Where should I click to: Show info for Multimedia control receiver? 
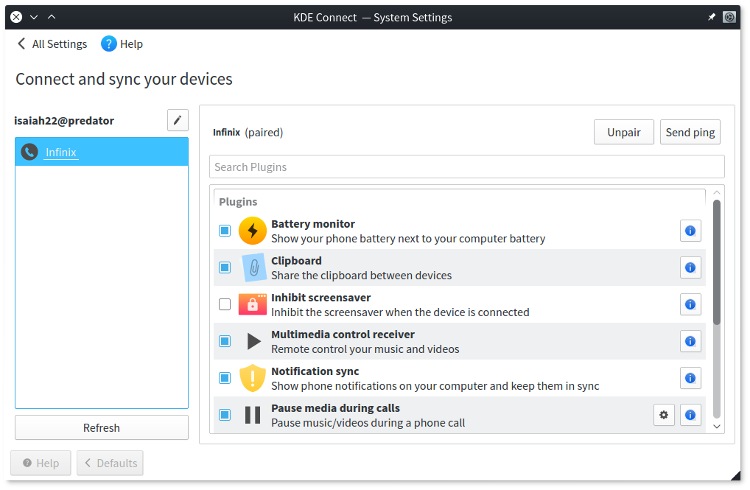[690, 341]
